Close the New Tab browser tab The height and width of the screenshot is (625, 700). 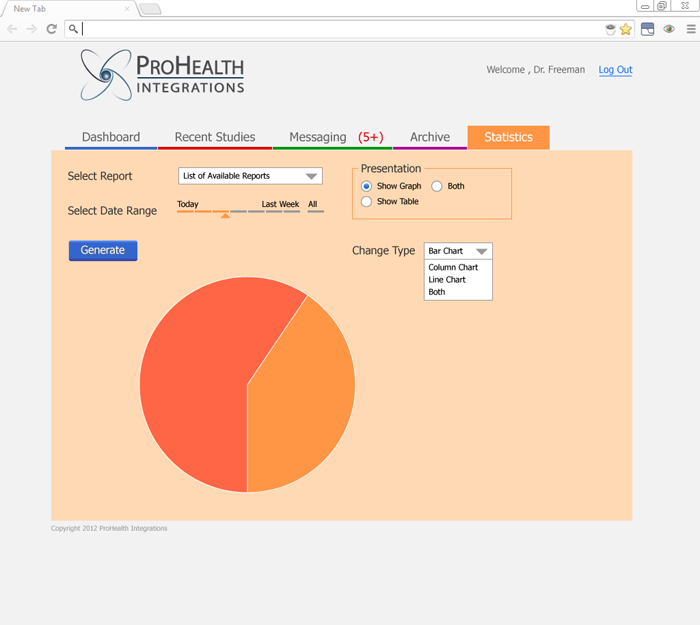127,8
